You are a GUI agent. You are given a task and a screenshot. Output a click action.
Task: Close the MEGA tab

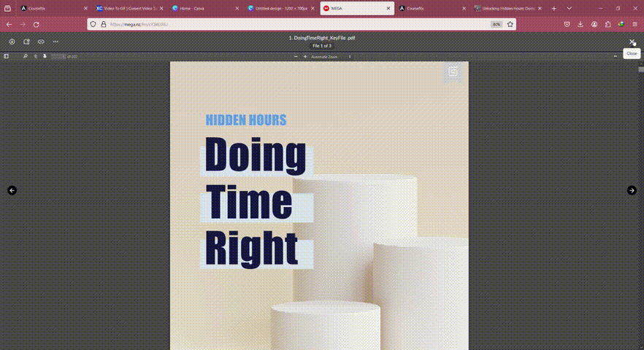[x=388, y=8]
